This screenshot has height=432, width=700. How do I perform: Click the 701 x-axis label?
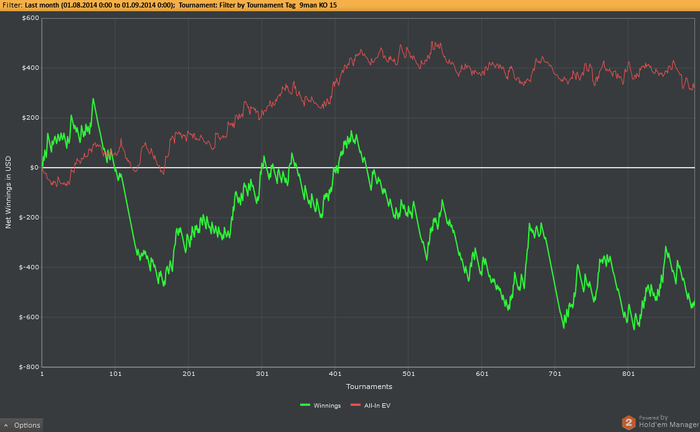554,374
